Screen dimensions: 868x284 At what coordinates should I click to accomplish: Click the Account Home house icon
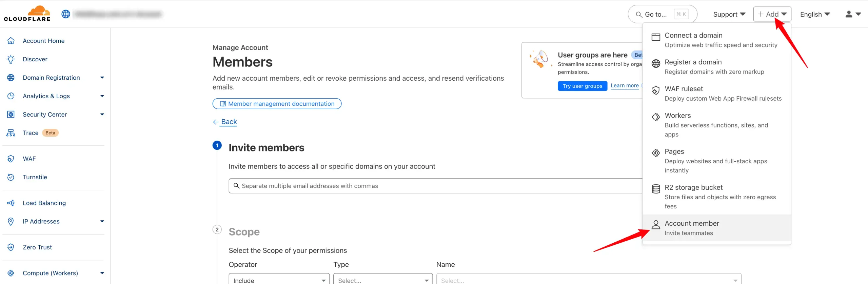(x=11, y=41)
